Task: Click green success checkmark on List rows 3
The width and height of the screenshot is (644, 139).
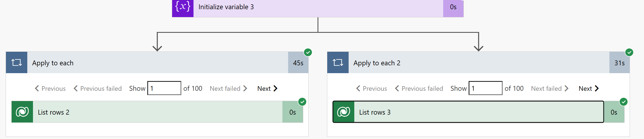Action: (x=623, y=102)
